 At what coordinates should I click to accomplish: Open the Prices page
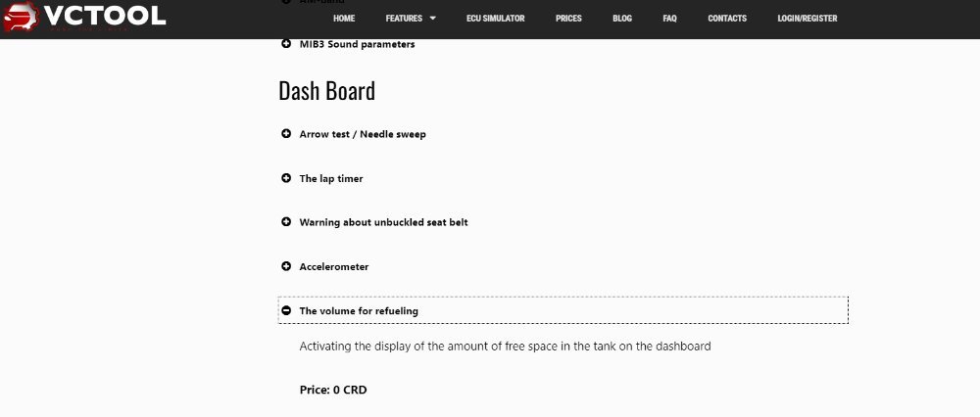568,18
